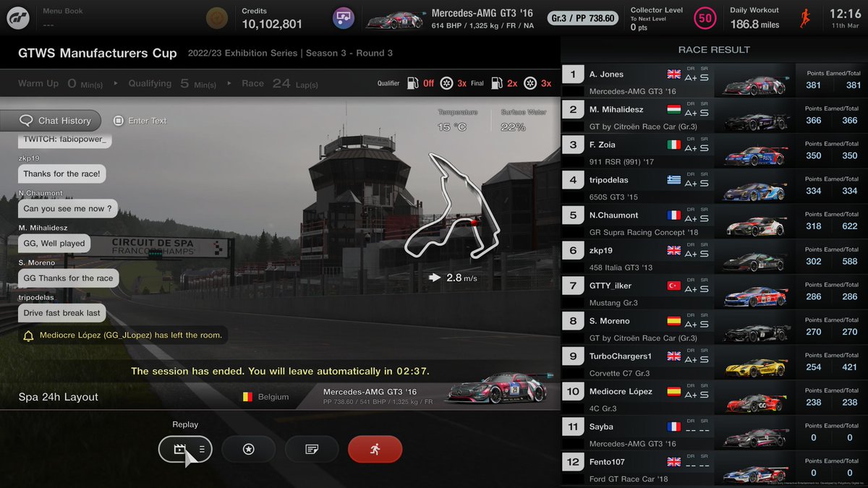Click the 'Can you see me now ?' message
Viewport: 868px width, 488px height.
coord(67,209)
